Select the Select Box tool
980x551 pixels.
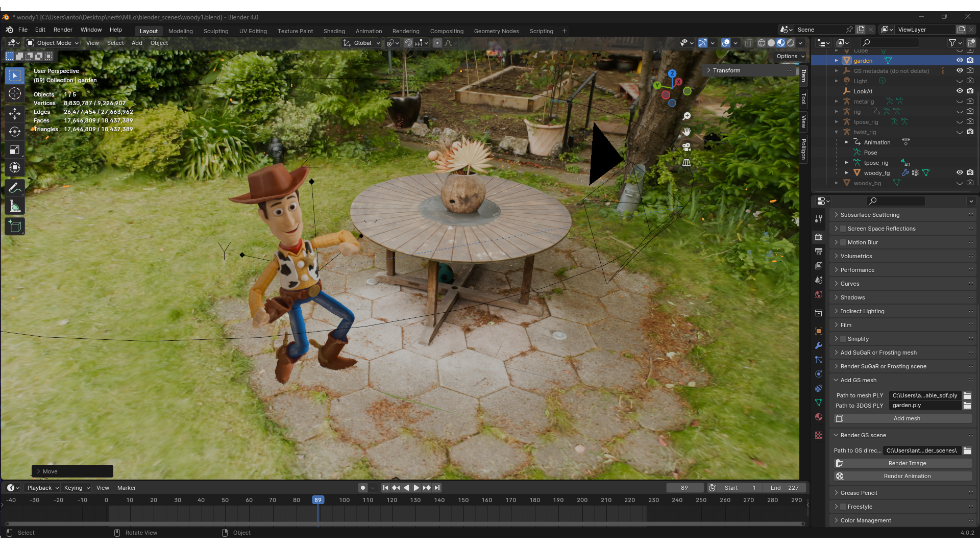(15, 76)
